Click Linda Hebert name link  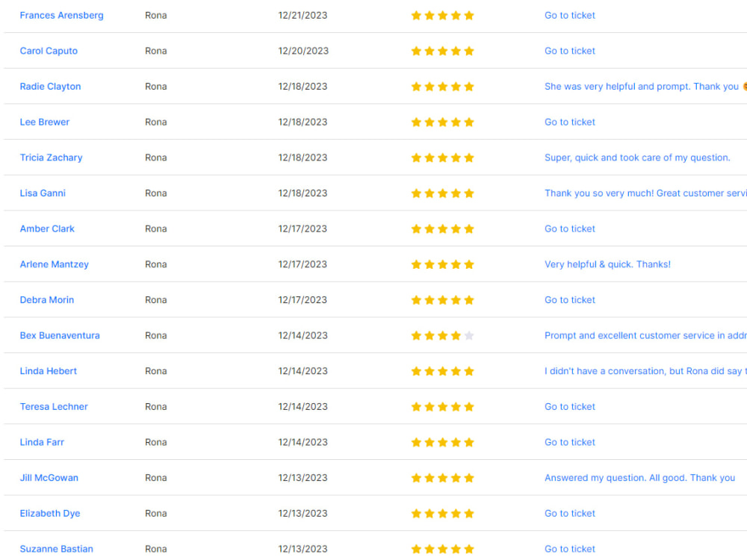coord(48,371)
